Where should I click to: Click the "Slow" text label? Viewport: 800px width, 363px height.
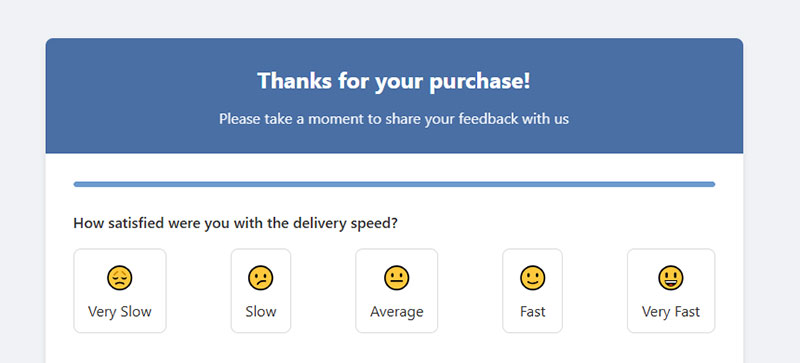tap(261, 311)
